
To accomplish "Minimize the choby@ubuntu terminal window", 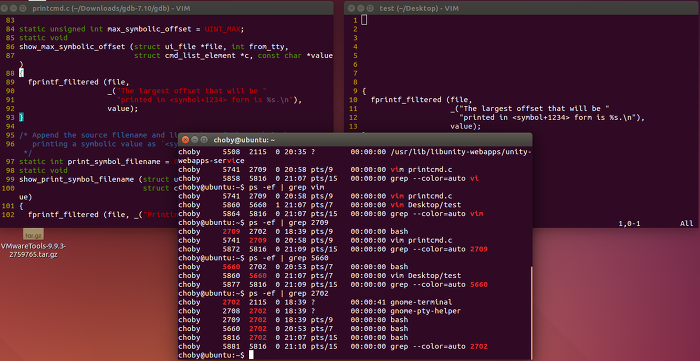I will pos(194,140).
